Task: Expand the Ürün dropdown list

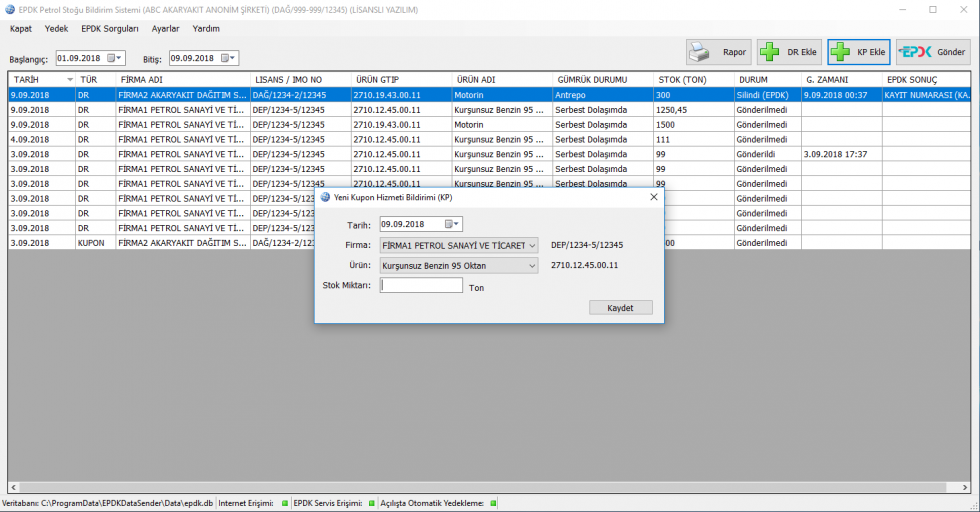Action: [x=531, y=265]
